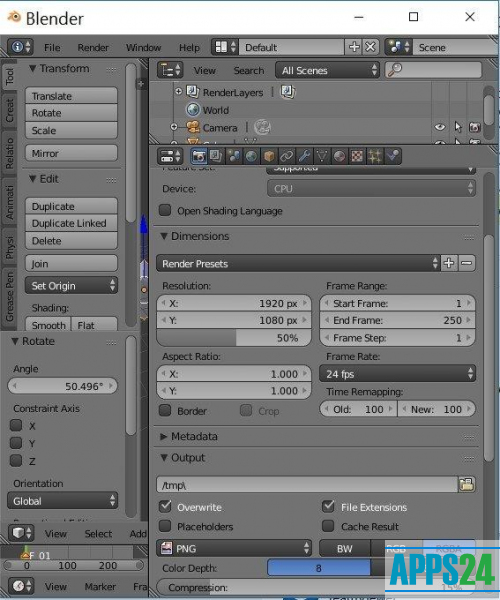Screen dimensions: 500x600
Task: Click the Camera object icon in outliner
Action: (193, 127)
